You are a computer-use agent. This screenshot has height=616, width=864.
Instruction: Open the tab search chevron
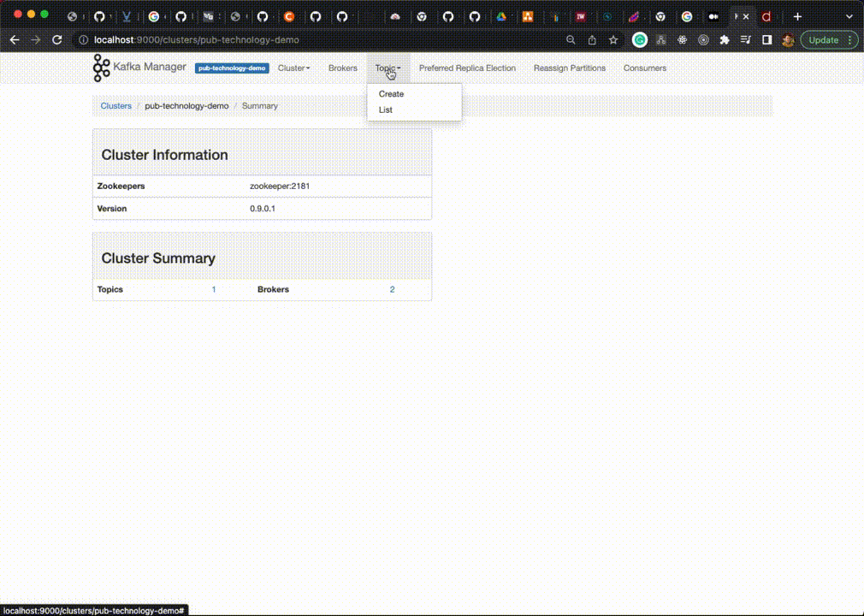coord(849,16)
